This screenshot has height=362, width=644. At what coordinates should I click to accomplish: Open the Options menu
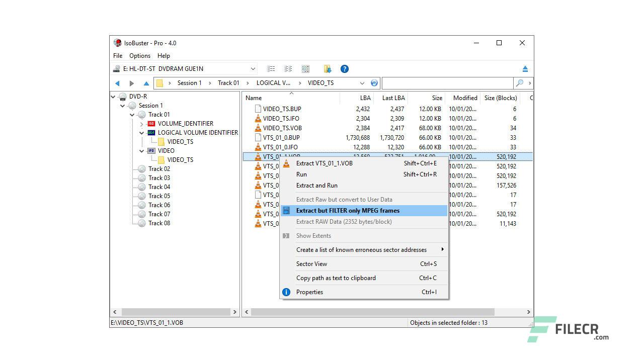[x=139, y=56]
